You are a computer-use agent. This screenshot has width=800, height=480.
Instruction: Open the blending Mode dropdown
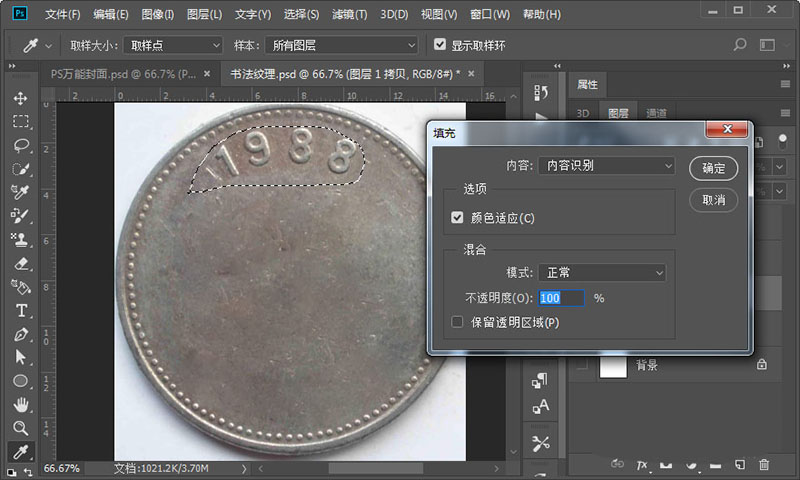coord(602,272)
